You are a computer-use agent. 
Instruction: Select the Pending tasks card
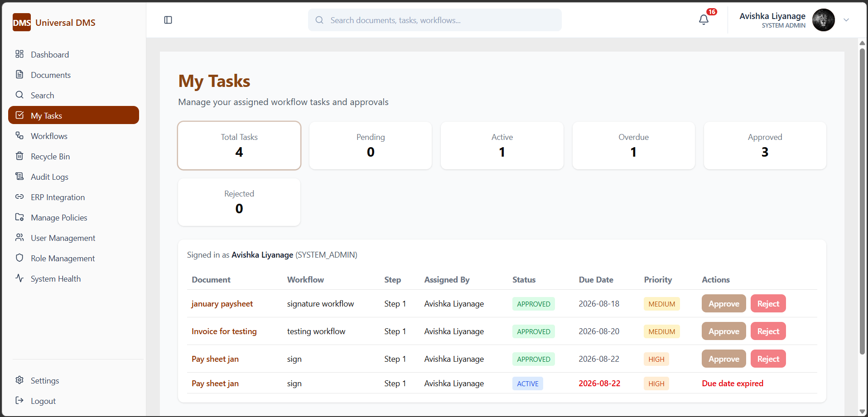click(x=371, y=145)
